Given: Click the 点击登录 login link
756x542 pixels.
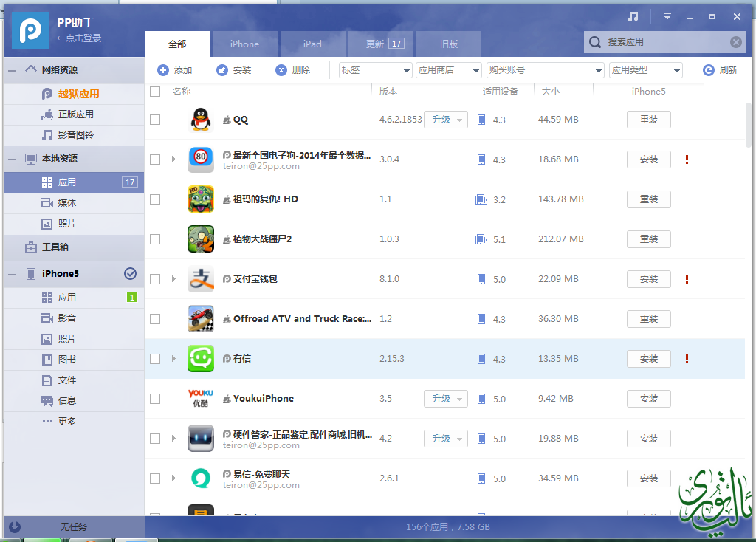Looking at the screenshot, I should (x=78, y=38).
